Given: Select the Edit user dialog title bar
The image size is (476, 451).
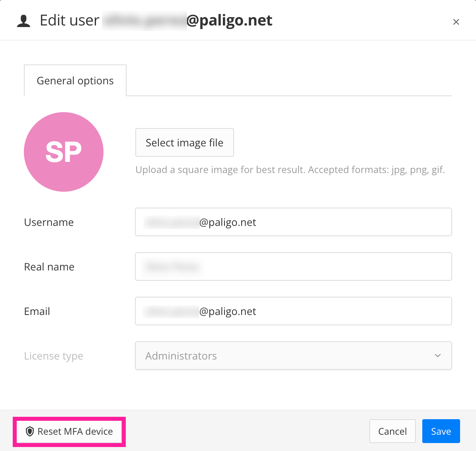Looking at the screenshot, I should [x=155, y=20].
